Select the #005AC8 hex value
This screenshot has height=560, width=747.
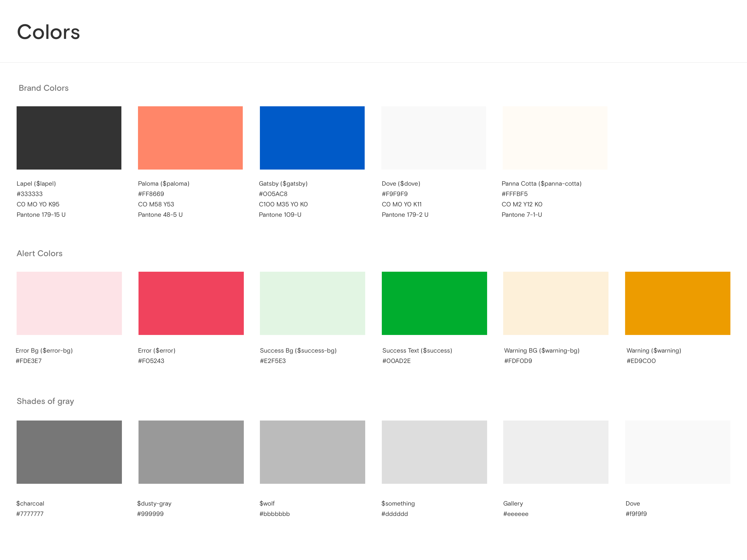[273, 194]
